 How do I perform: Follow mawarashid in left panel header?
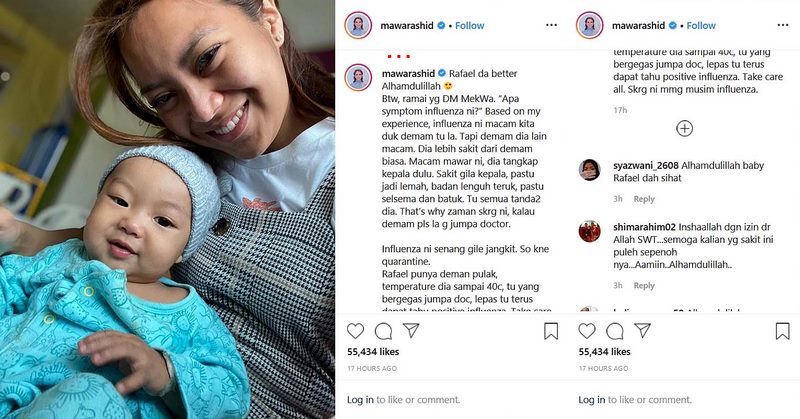(469, 26)
